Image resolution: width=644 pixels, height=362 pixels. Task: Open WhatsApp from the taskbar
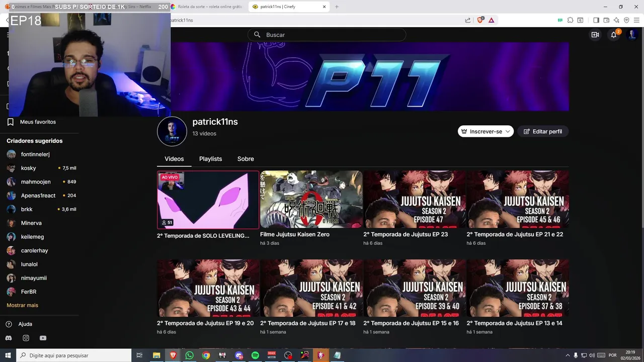(x=189, y=355)
